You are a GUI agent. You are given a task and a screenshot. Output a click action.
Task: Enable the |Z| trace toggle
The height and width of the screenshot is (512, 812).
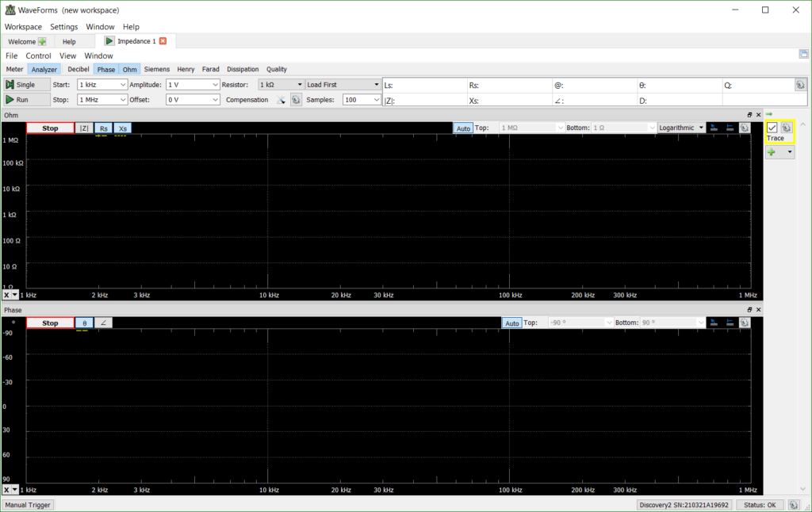click(x=83, y=128)
